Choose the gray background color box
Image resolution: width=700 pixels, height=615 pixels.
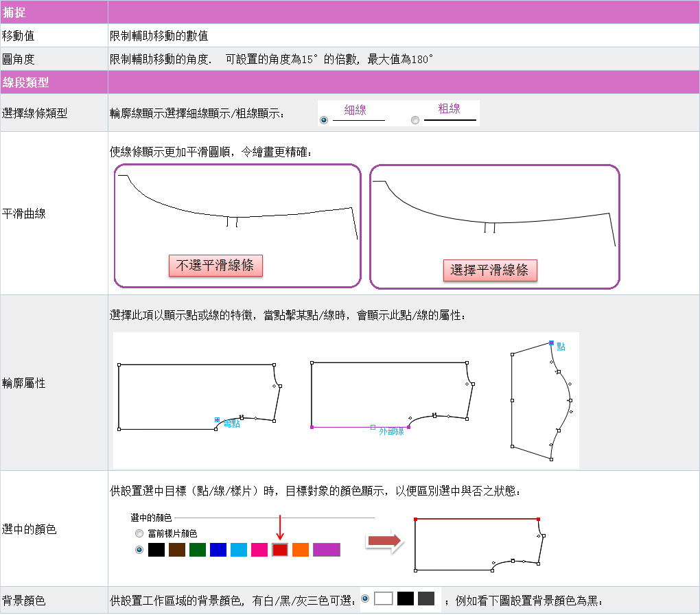point(426,599)
